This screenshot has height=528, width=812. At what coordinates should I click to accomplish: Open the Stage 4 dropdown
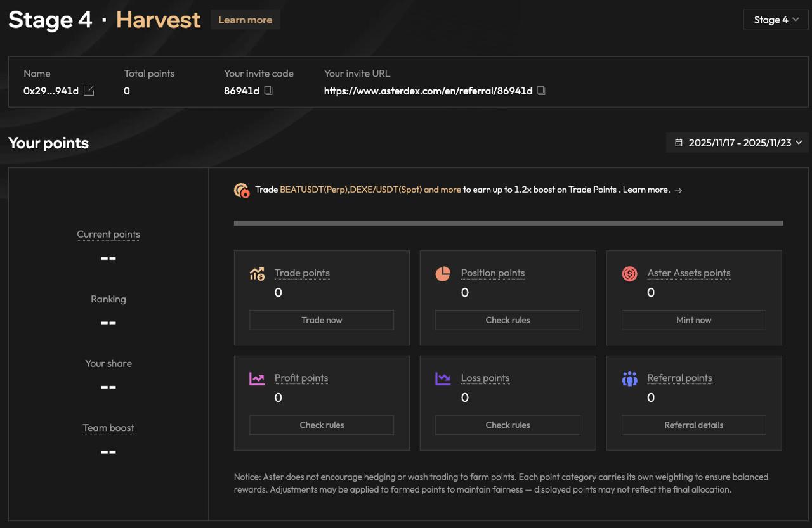[776, 20]
